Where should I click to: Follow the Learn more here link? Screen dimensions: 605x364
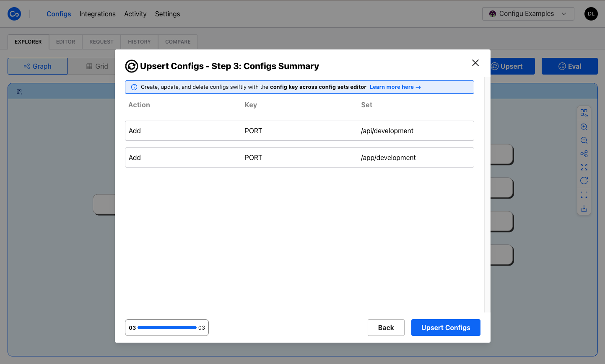[395, 87]
